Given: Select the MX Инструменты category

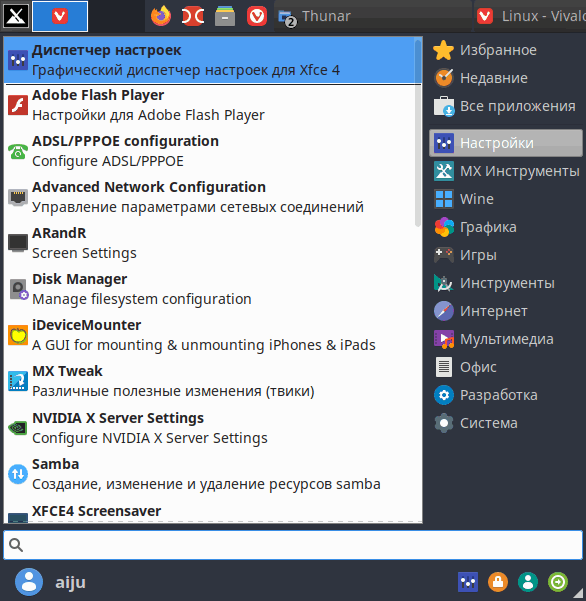Looking at the screenshot, I should [x=506, y=171].
